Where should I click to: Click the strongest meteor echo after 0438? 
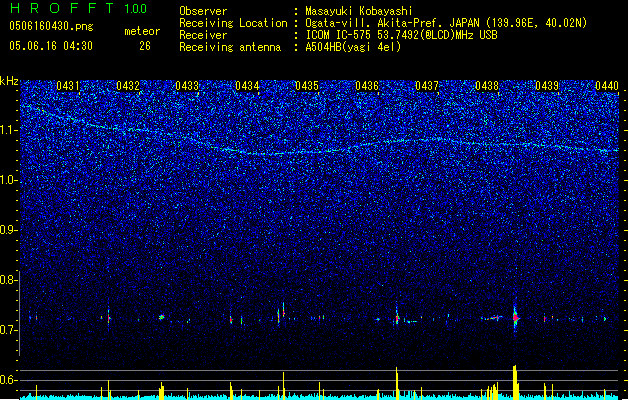point(516,318)
